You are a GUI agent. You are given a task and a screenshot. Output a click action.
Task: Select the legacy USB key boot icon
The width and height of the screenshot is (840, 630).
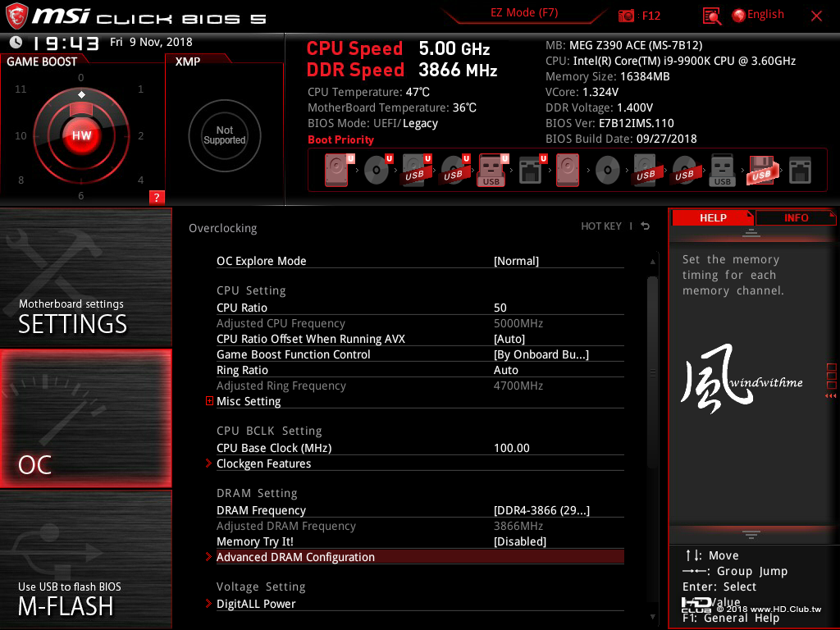(x=722, y=171)
